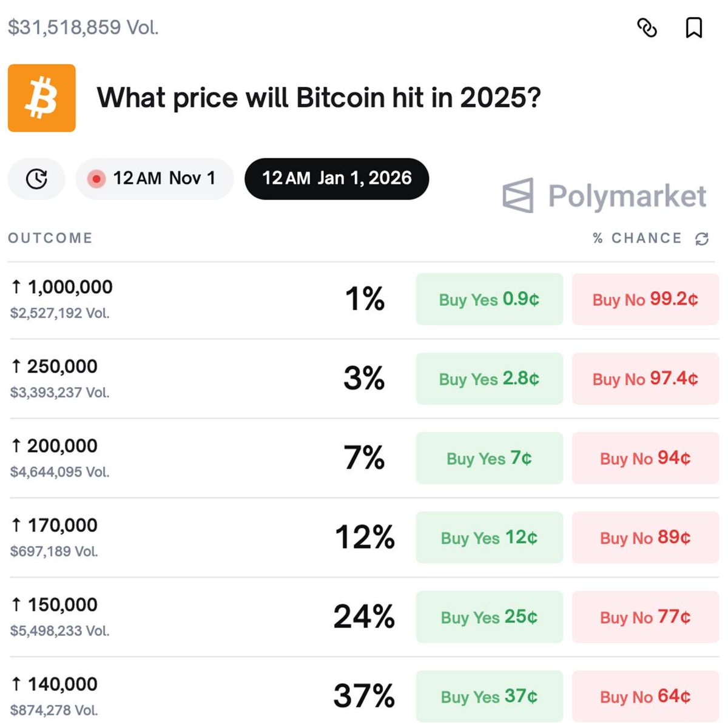Buy Yes at 2.8¢ for 250,000
The width and height of the screenshot is (728, 728).
coord(490,379)
